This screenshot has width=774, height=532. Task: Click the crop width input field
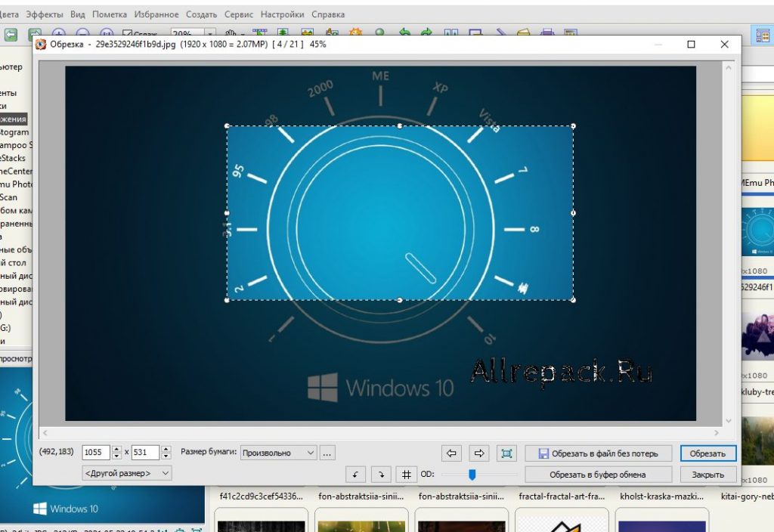[96, 453]
